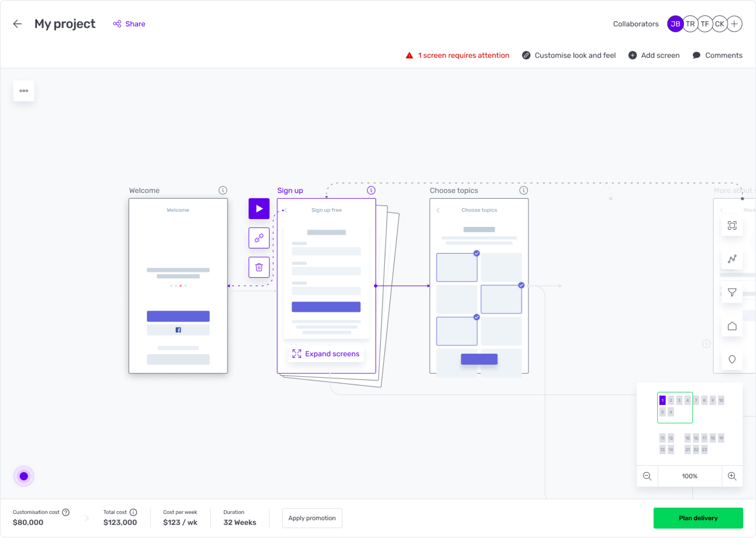The image size is (756, 538).
Task: Click the fit-to-screen frame icon
Action: pyautogui.click(x=732, y=225)
